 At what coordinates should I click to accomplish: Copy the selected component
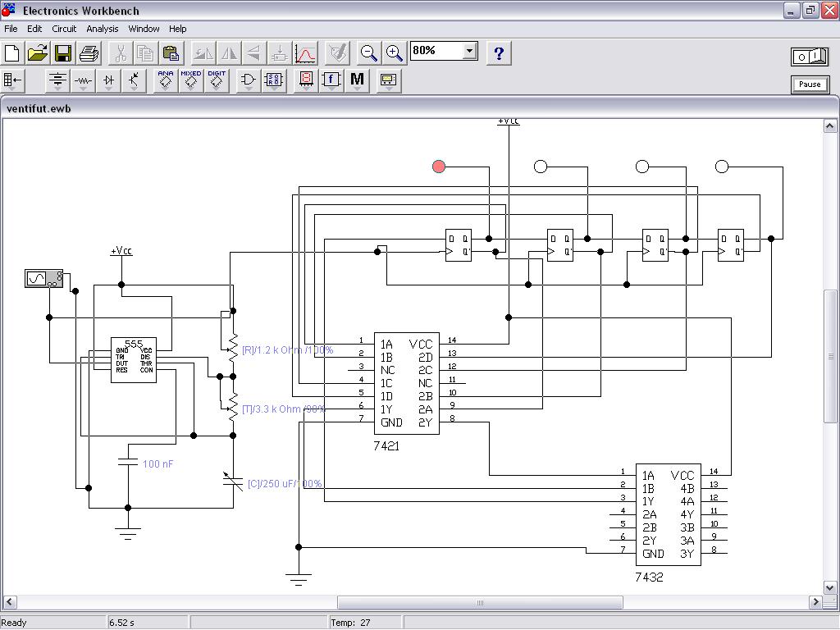[x=145, y=53]
